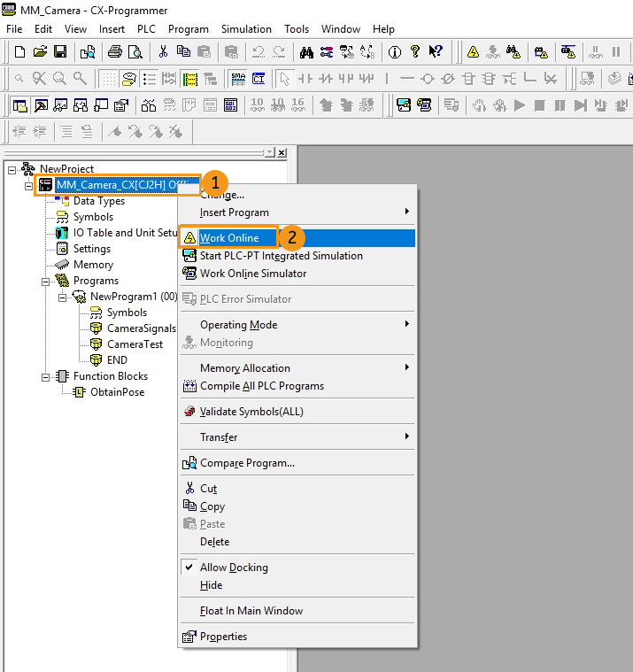The height and width of the screenshot is (672, 633).
Task: Collapse the NewProgram1 tree node
Action: pyautogui.click(x=63, y=297)
